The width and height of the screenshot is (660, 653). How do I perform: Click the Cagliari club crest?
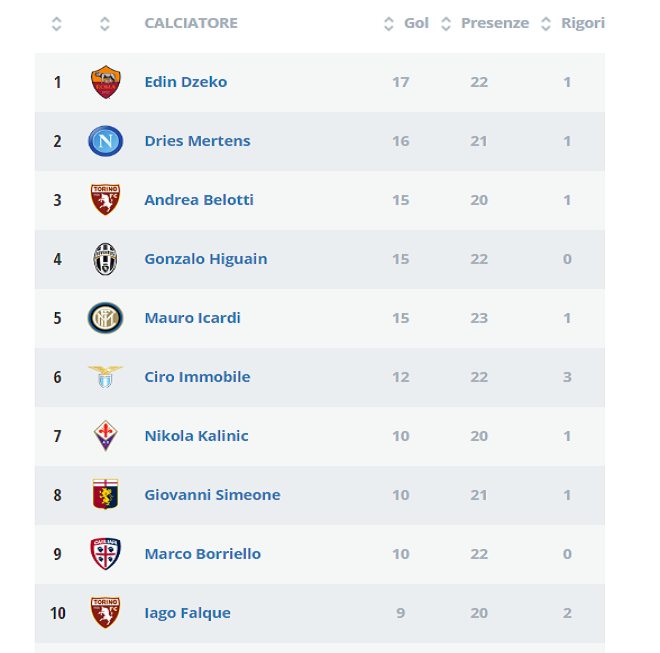(105, 554)
